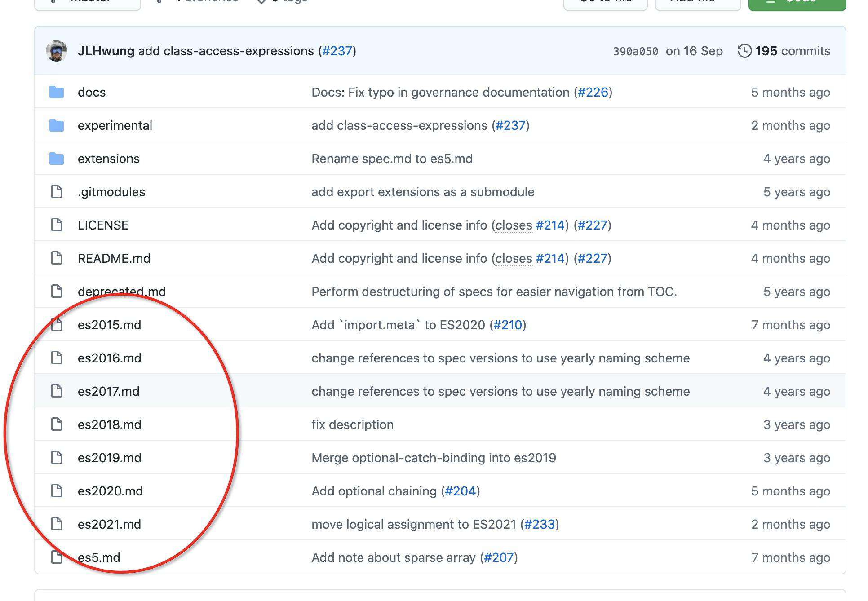The image size is (868, 601).
Task: Open the LICENSE file
Action: [103, 225]
